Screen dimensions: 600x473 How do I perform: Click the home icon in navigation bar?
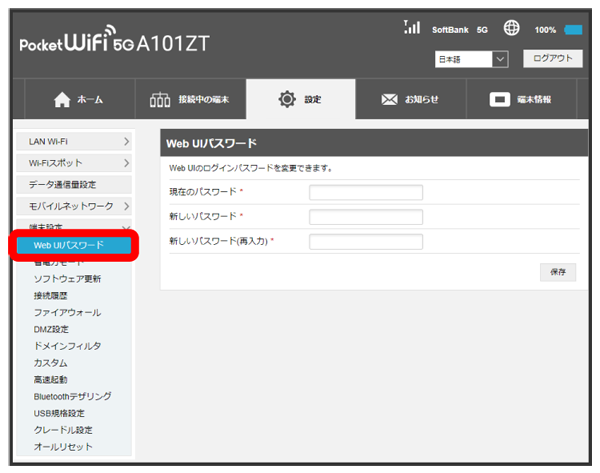tap(63, 100)
